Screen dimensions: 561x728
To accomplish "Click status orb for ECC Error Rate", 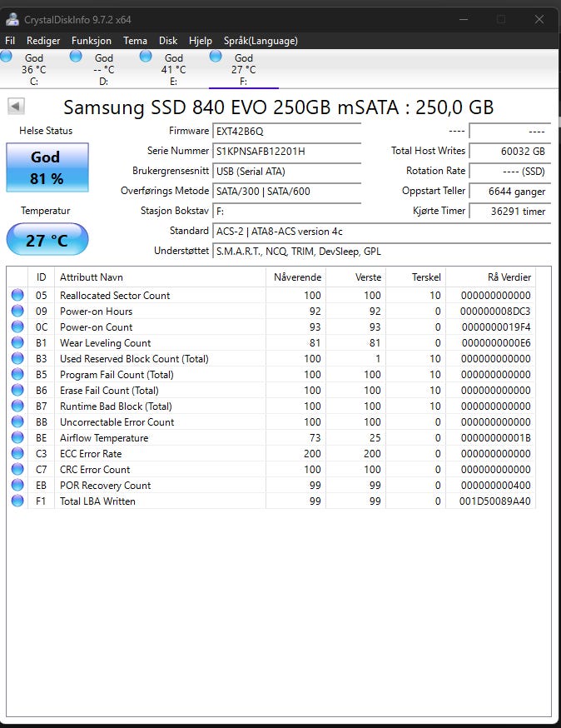I will 17,453.
